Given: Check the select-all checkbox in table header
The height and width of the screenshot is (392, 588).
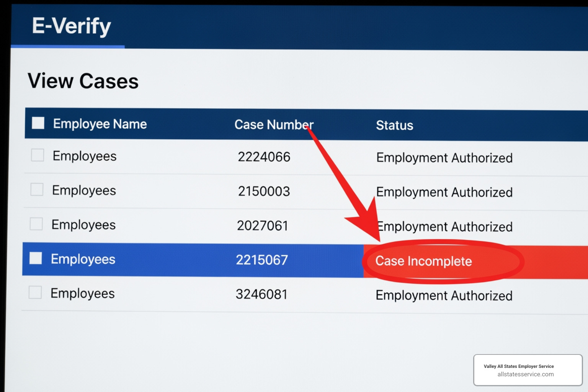Looking at the screenshot, I should [x=38, y=123].
